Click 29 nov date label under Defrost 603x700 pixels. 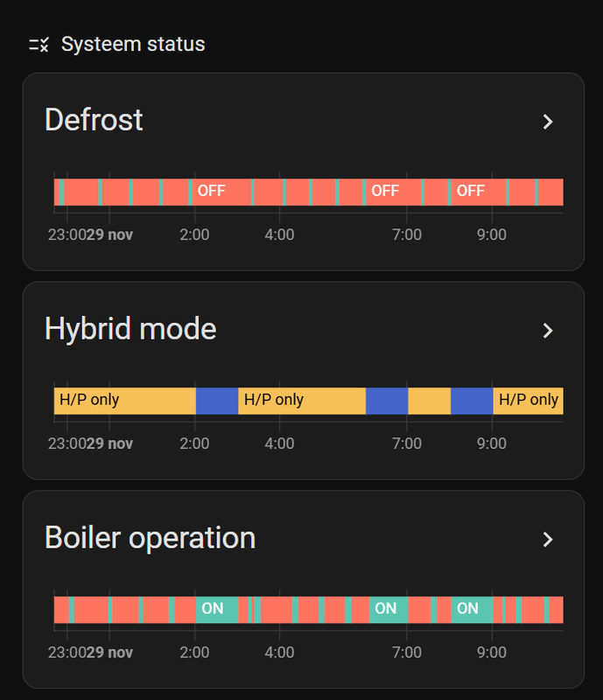pyautogui.click(x=109, y=234)
